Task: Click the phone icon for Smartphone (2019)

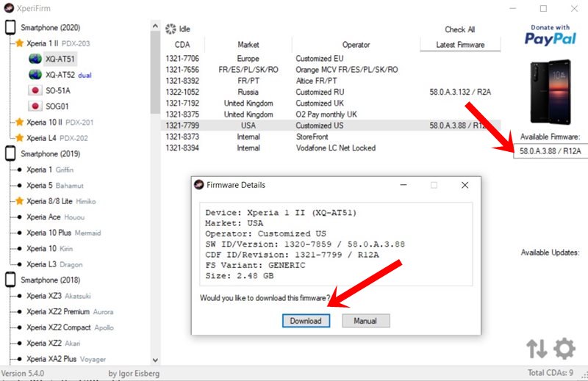Action: (x=10, y=153)
